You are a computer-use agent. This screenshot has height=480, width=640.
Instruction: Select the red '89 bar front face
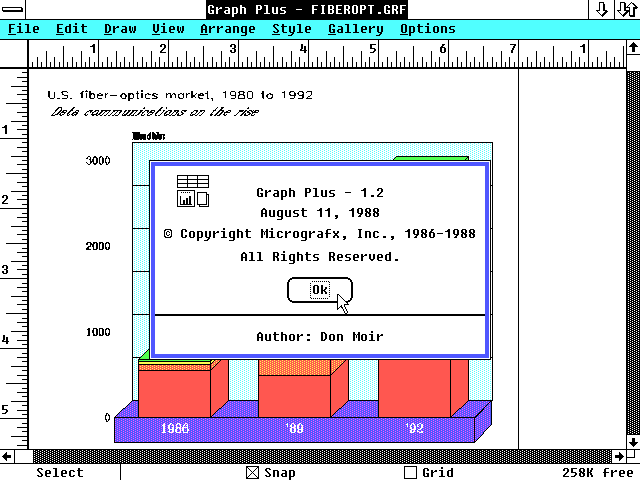point(294,396)
